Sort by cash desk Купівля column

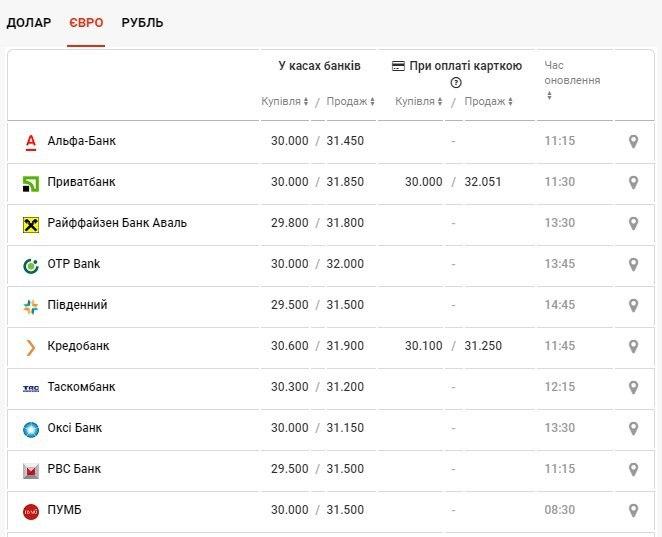click(284, 101)
